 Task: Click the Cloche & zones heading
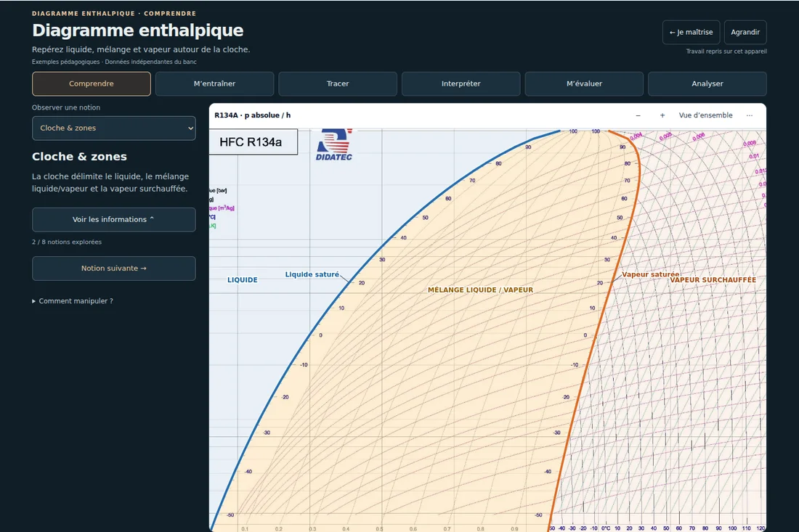[79, 157]
